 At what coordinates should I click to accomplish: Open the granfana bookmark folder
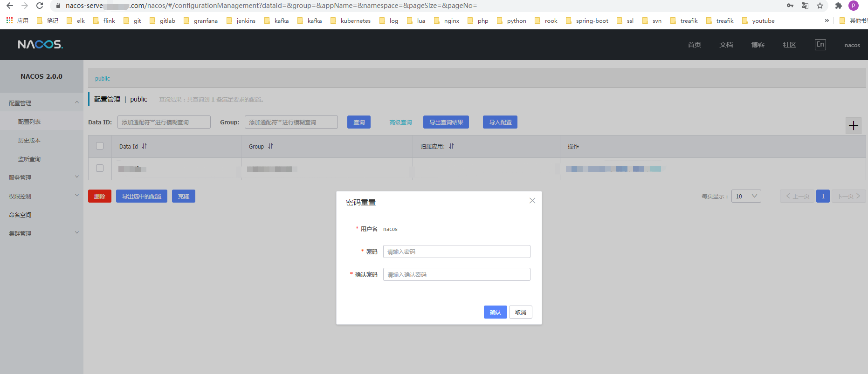[x=201, y=20]
